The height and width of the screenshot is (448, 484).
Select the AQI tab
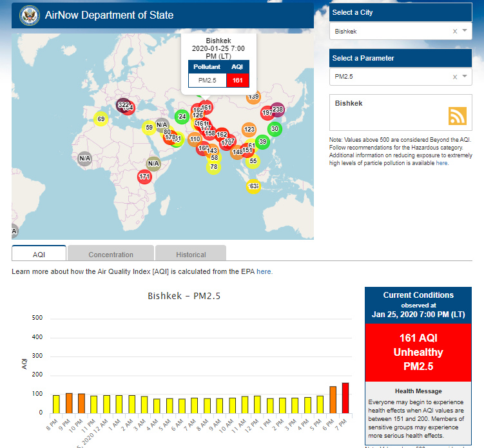pyautogui.click(x=39, y=254)
